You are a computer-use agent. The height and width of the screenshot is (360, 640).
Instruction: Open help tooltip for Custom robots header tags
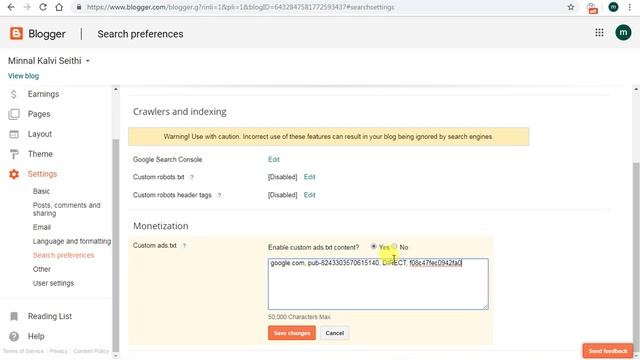point(219,195)
